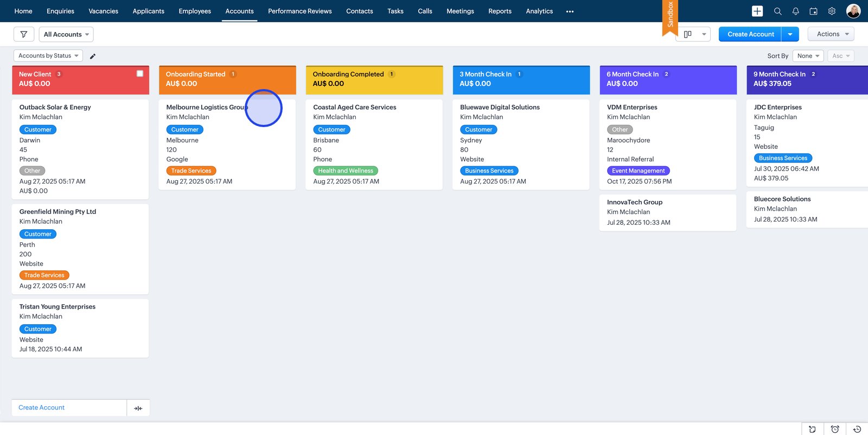Open the quick create plus icon

coord(757,11)
